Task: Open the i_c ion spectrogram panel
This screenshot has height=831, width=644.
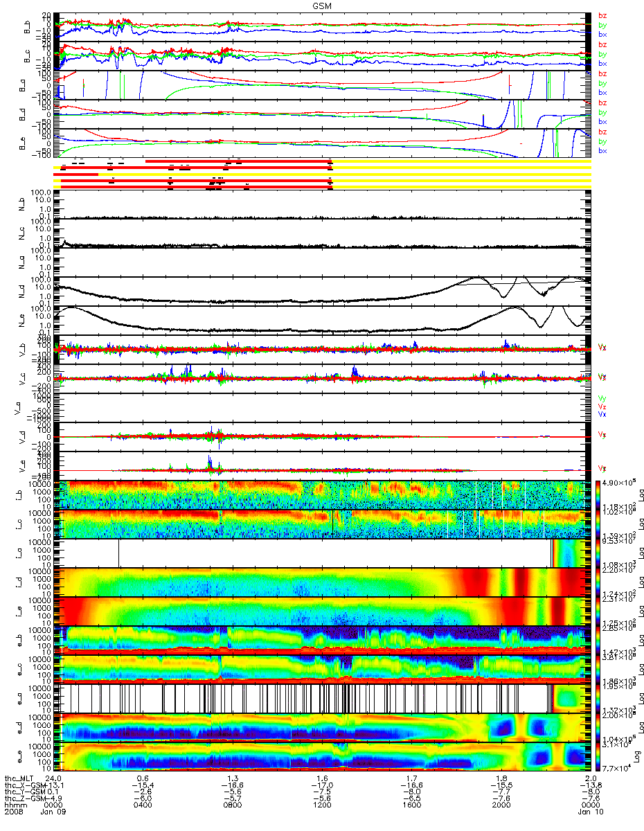Action: 323,524
